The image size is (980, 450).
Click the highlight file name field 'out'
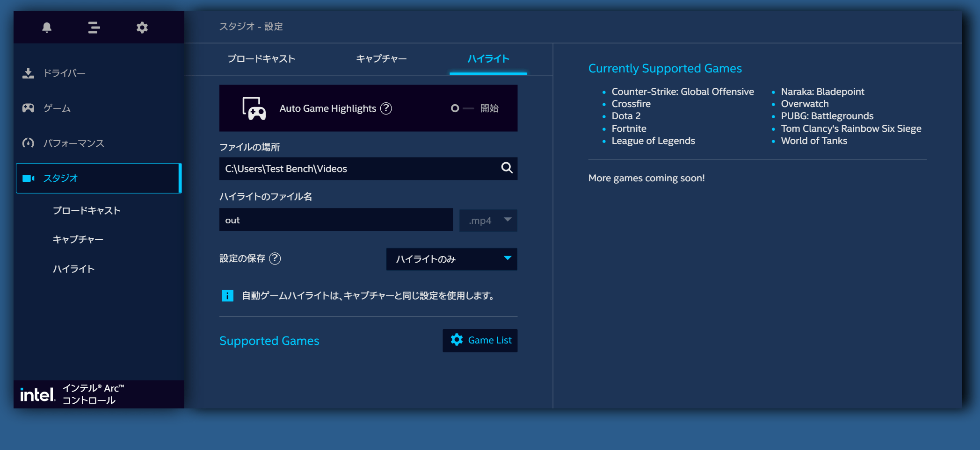pyautogui.click(x=336, y=220)
